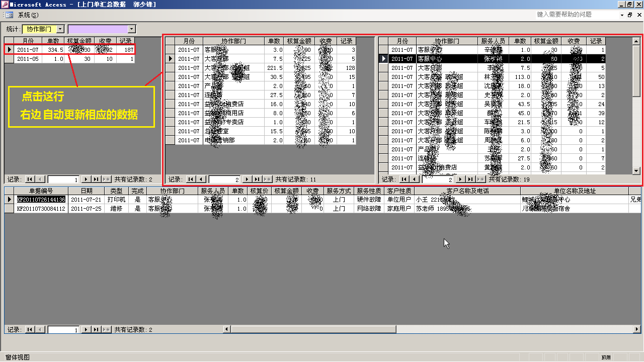Click the form icon left of 系统 menu
The image size is (644, 362).
click(10, 15)
